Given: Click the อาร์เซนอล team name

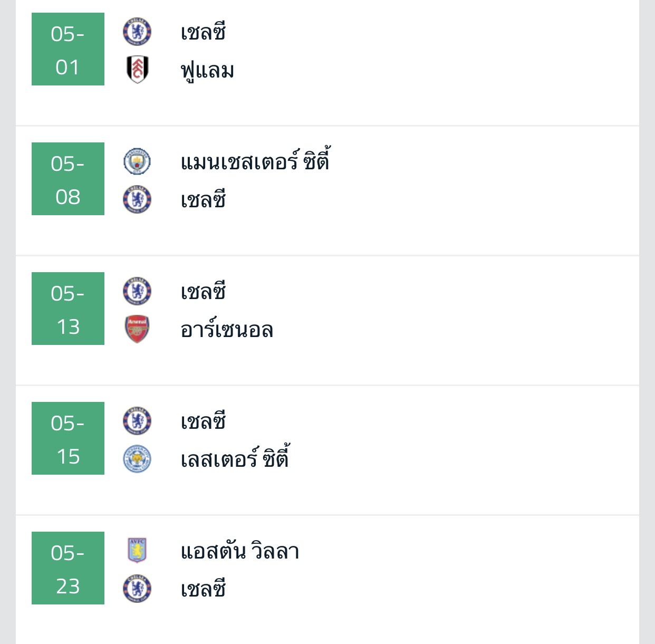Looking at the screenshot, I should (227, 330).
